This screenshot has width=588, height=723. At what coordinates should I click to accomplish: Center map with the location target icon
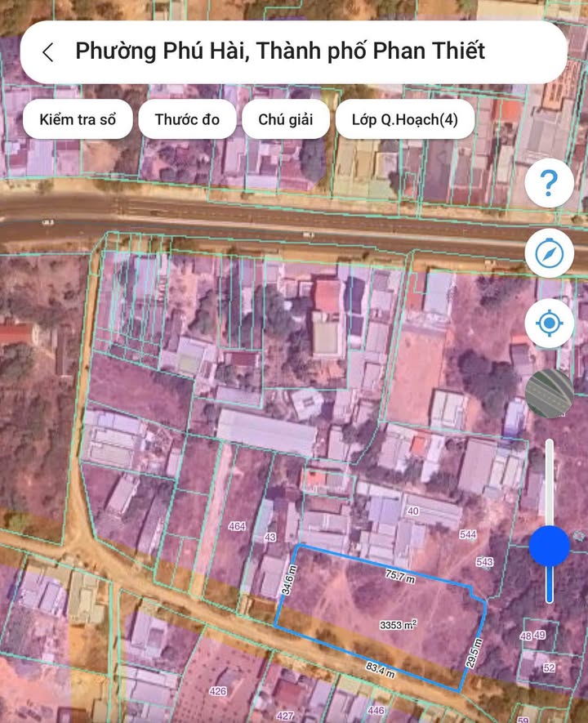[549, 323]
